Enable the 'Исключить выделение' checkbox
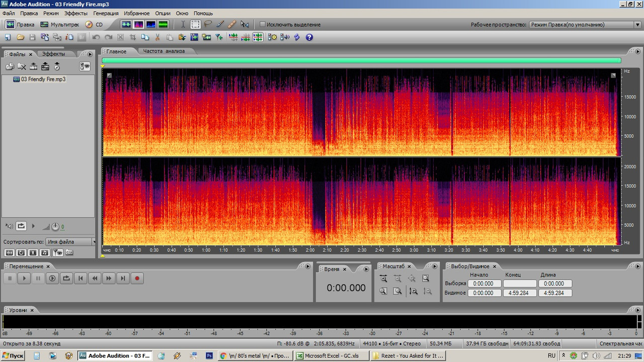Screen dimensions: 644x362 coord(263,24)
